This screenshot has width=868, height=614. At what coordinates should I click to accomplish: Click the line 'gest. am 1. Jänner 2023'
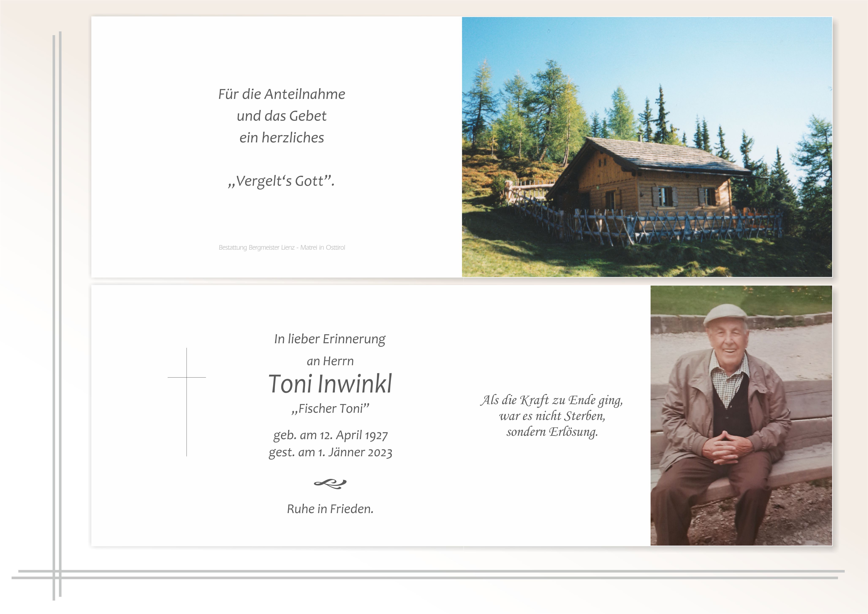330,453
